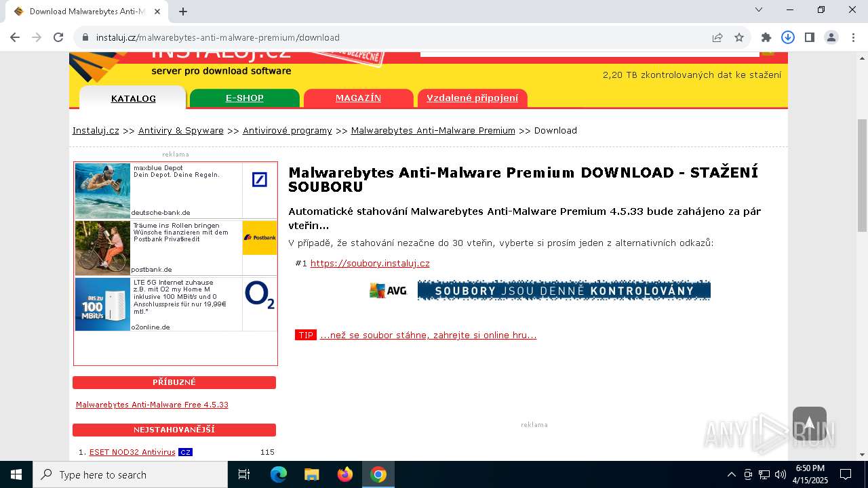Toggle the browser side panel
Screen dimensions: 868x488
[810, 37]
